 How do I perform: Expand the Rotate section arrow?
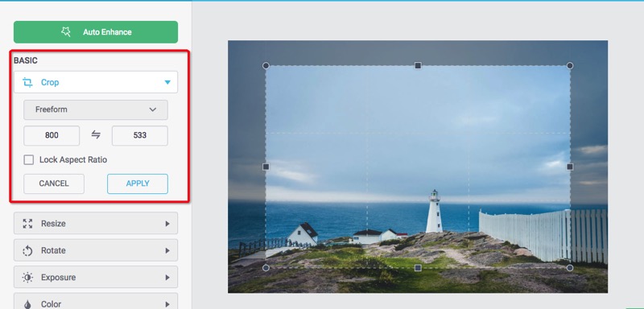point(167,251)
